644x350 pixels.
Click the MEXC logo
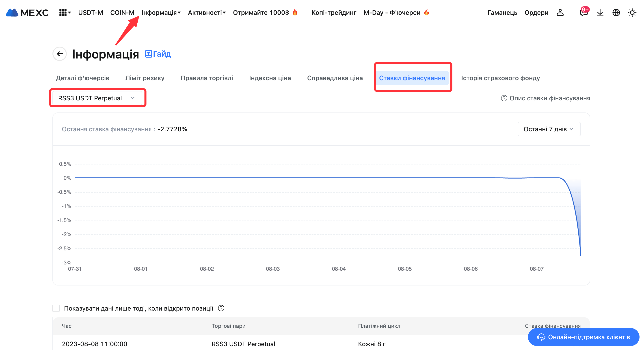tap(27, 13)
